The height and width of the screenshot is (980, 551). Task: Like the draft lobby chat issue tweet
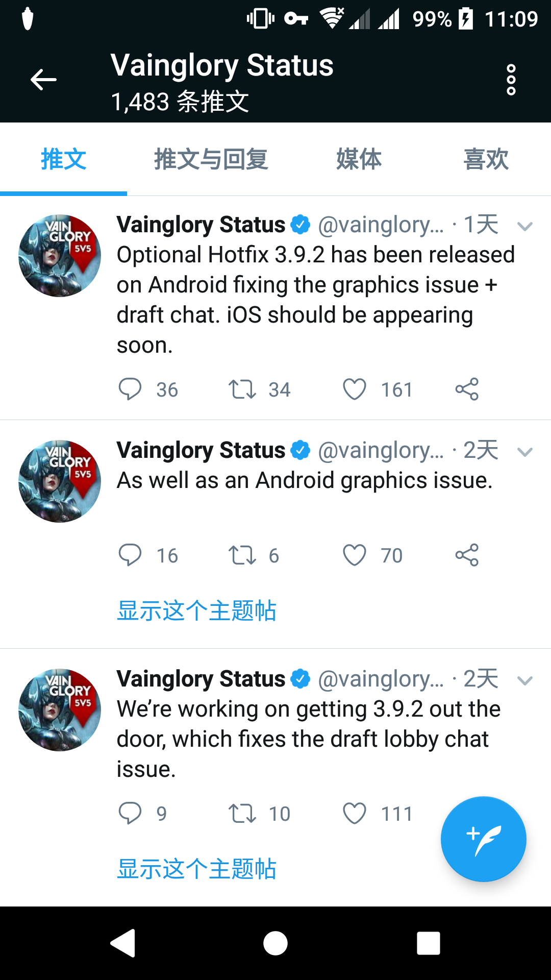[355, 813]
